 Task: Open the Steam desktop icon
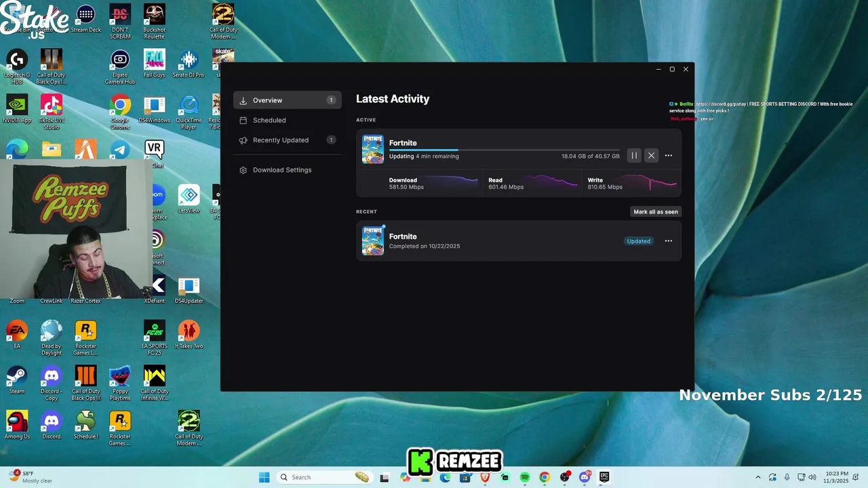tap(17, 380)
